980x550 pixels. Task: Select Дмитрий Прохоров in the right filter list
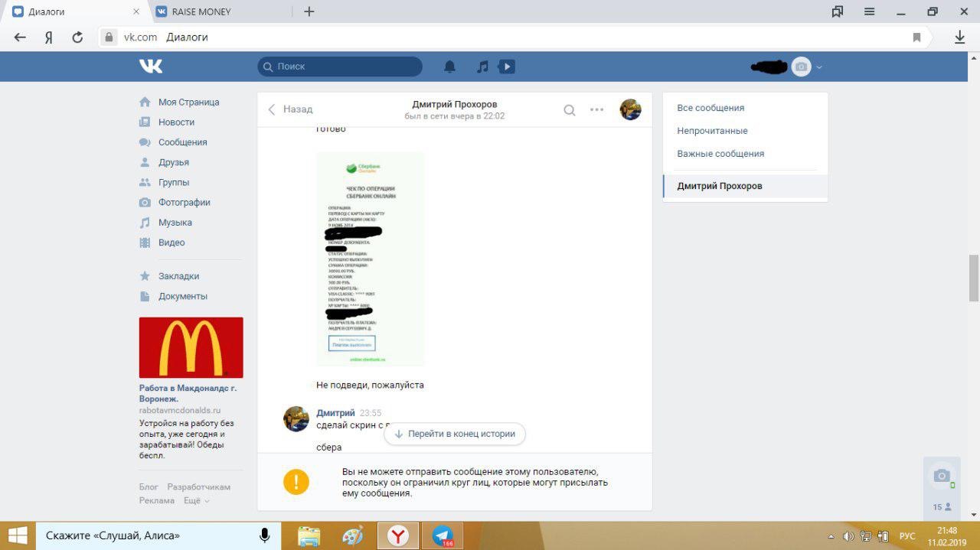745,186
